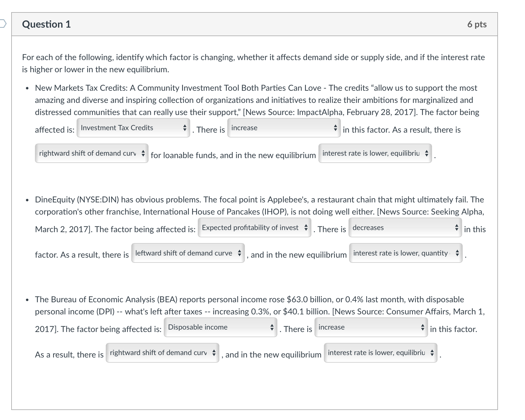Open the "increase" dropdown in the BEA bullet
525x420 pixels.
pyautogui.click(x=370, y=328)
